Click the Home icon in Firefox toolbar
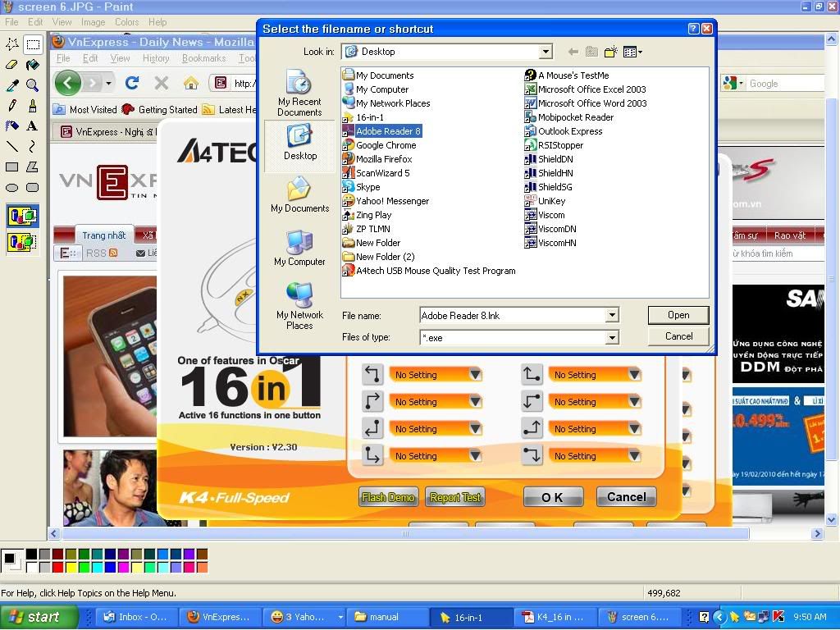The height and width of the screenshot is (630, 840). pyautogui.click(x=190, y=83)
